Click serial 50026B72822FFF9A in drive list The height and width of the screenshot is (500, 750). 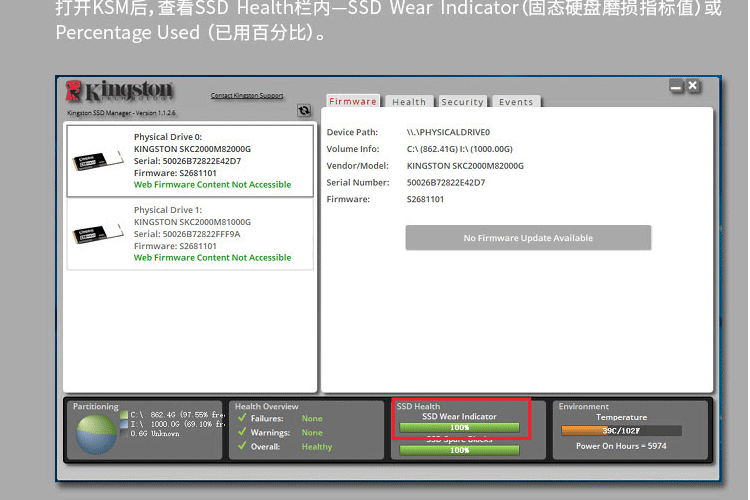click(187, 234)
